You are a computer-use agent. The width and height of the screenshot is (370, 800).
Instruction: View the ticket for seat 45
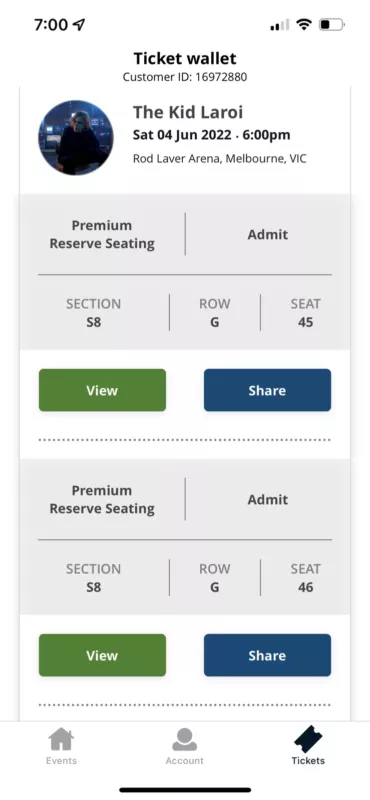(102, 390)
